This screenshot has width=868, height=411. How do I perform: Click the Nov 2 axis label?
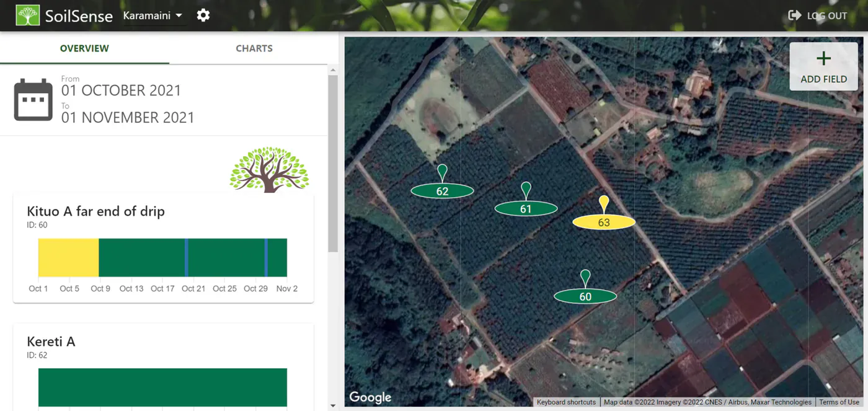[x=287, y=289]
